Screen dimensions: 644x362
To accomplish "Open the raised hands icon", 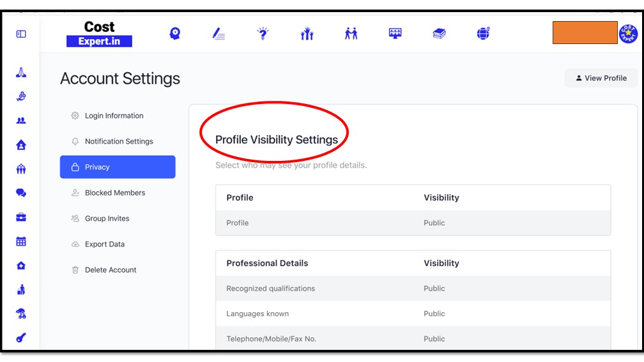I will [x=307, y=34].
